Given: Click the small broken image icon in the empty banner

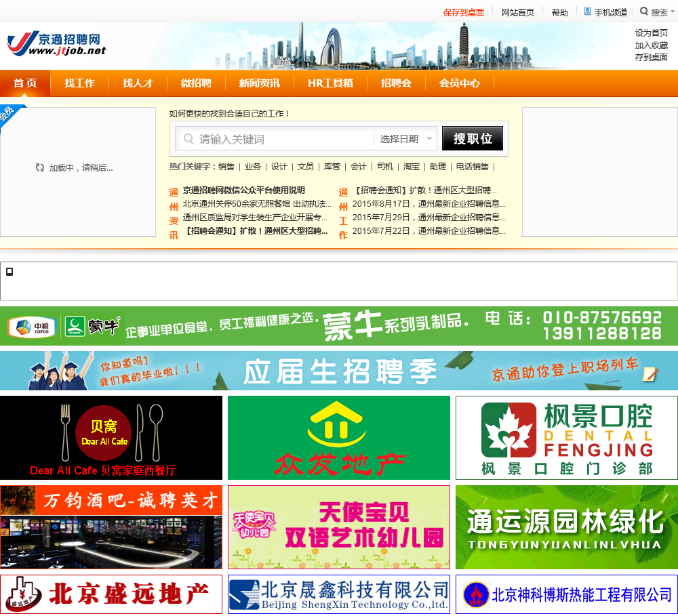Looking at the screenshot, I should [9, 272].
